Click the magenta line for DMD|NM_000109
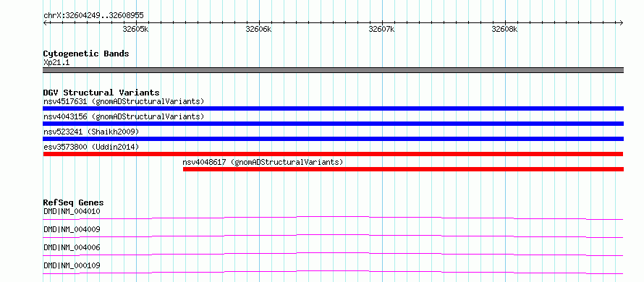This screenshot has height=282, width=644. point(333,272)
